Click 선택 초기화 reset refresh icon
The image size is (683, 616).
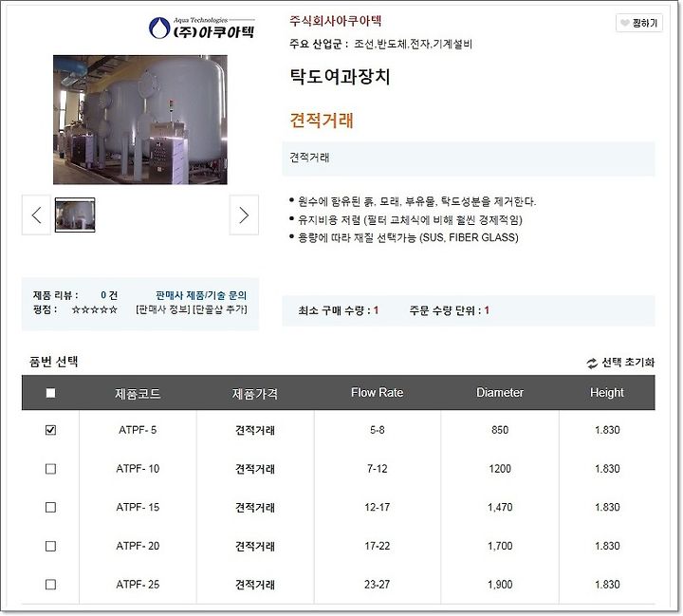click(x=592, y=364)
